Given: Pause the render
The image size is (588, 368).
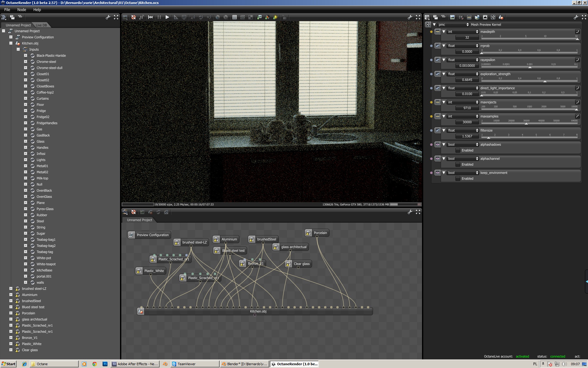Looking at the screenshot, I should coord(159,17).
